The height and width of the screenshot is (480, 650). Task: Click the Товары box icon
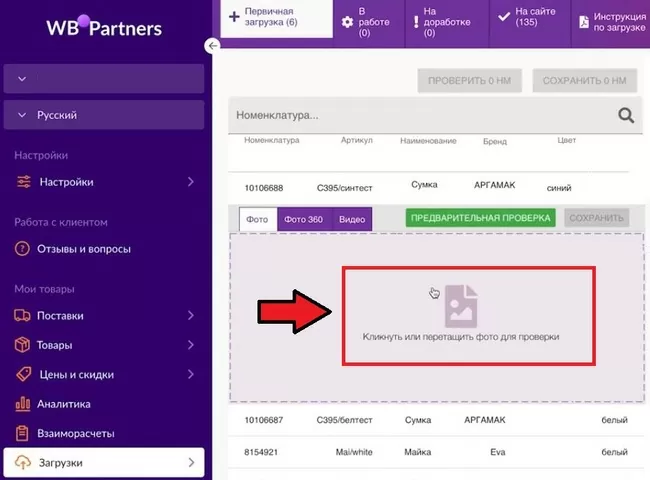[x=23, y=345]
